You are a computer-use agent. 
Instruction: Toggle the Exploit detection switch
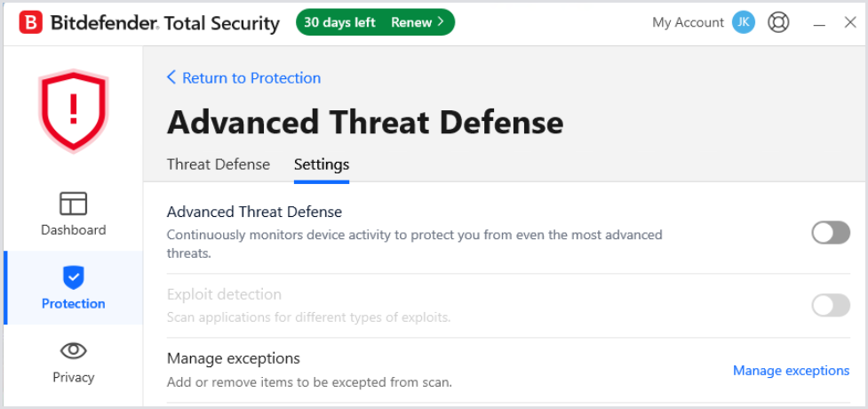click(x=830, y=306)
